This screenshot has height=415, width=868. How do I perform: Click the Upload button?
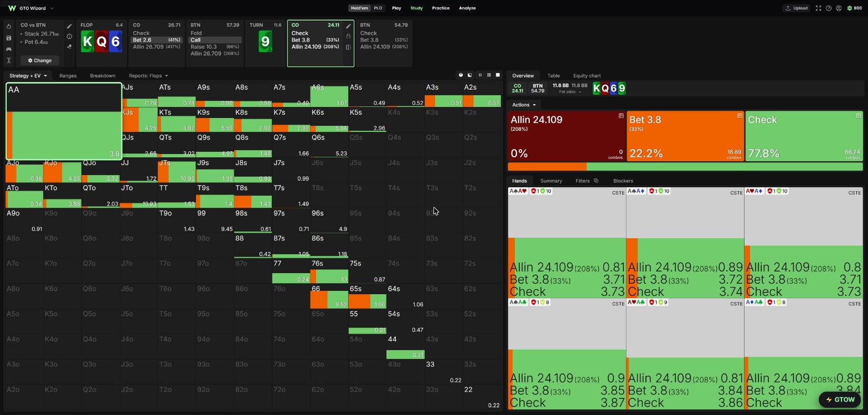[797, 8]
